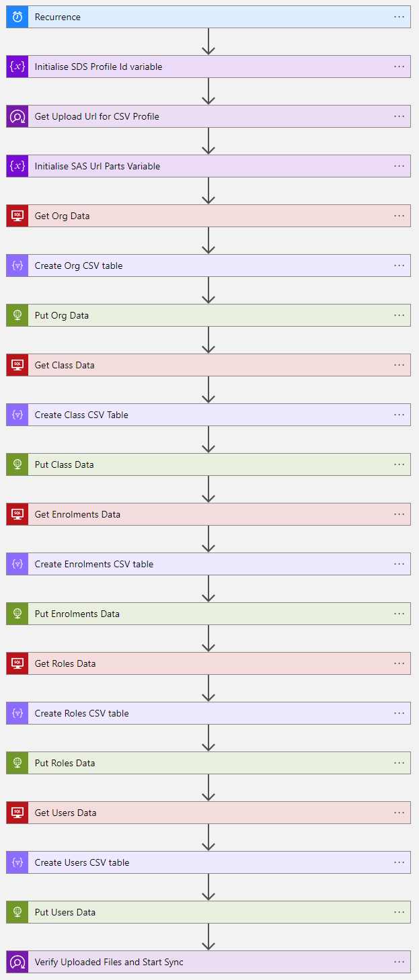Expand the Initialise SAS Url Parts Variable step
The height and width of the screenshot is (980, 419).
(208, 166)
